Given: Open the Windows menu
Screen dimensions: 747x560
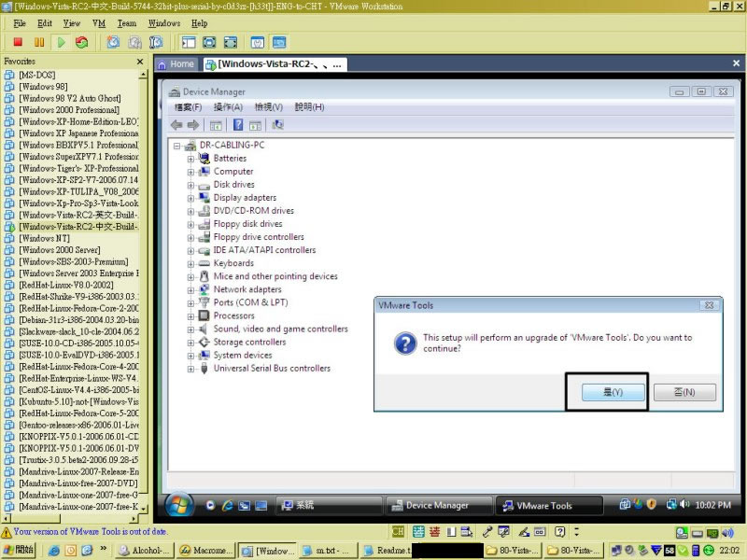Looking at the screenshot, I should coord(164,23).
